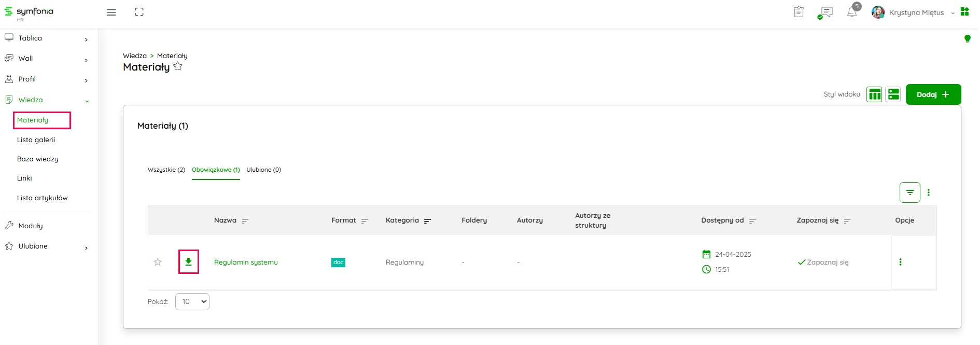Open the notifications bell icon
This screenshot has width=980, height=345.
pyautogui.click(x=851, y=12)
